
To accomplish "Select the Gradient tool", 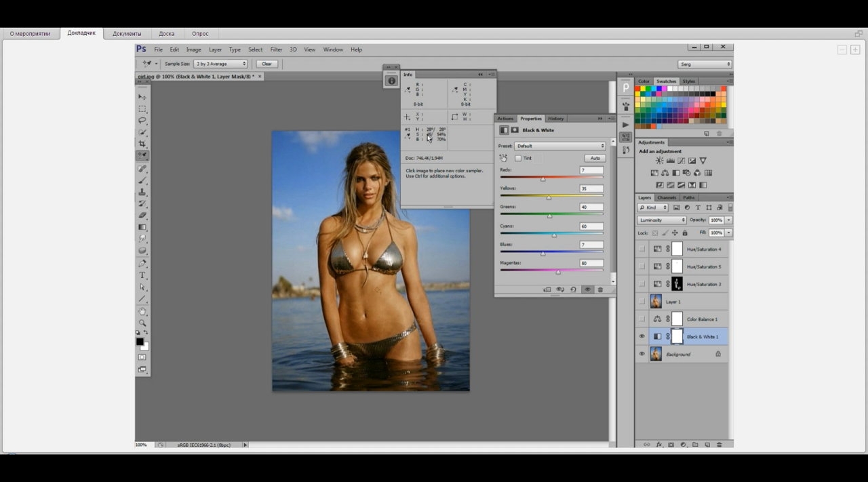I will [142, 227].
